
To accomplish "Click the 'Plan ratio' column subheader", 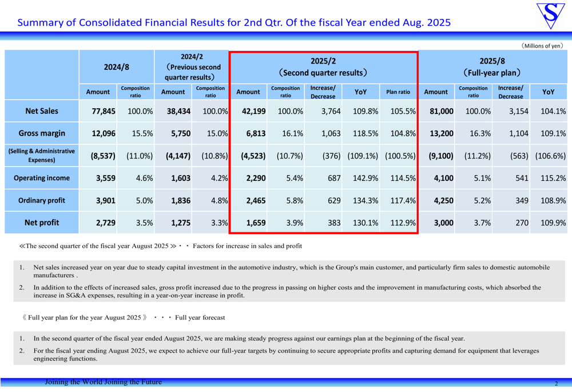I will coord(398,92).
